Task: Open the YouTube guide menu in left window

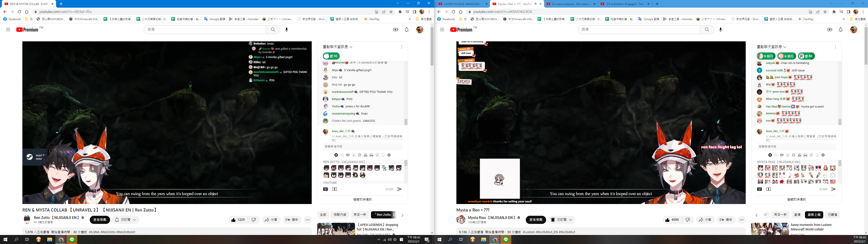Action: pos(8,30)
